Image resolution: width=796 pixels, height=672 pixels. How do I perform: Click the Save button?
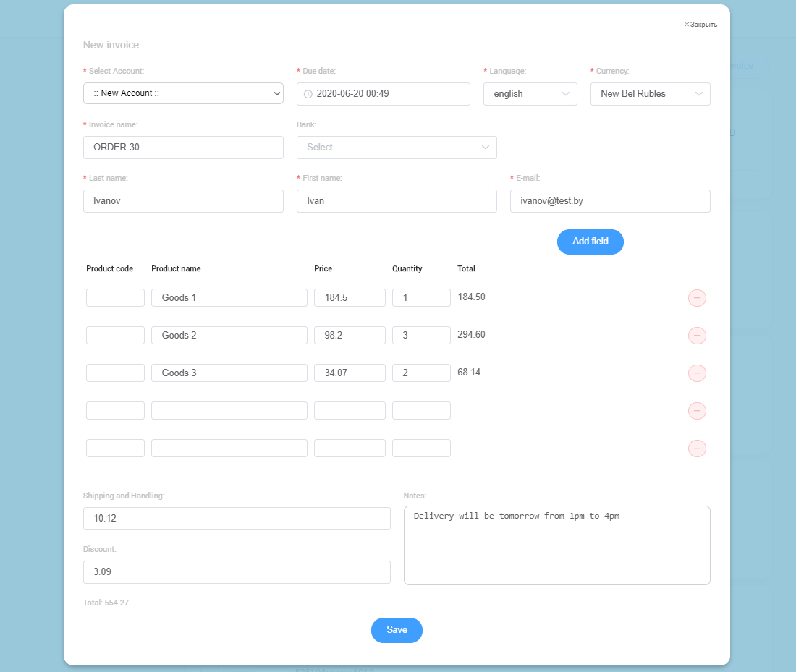click(397, 630)
